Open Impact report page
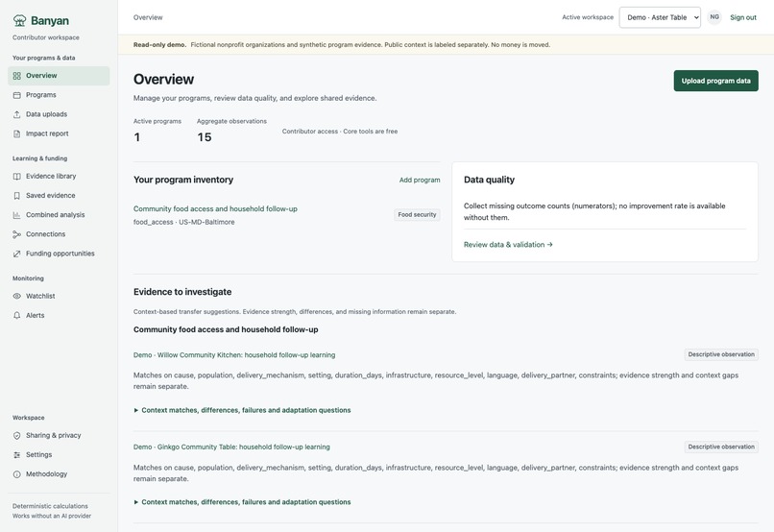The height and width of the screenshot is (532, 774). 59,133
